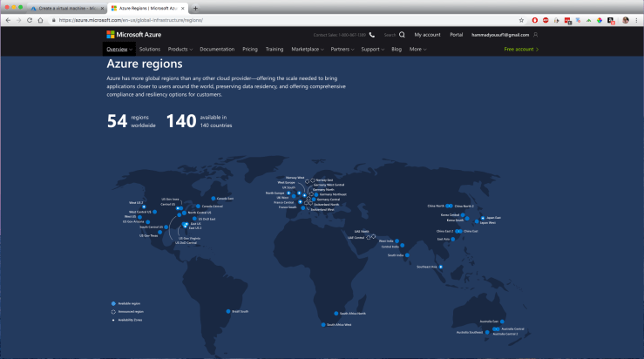Click the South Africa North region dot
644x359 pixels.
click(336, 314)
